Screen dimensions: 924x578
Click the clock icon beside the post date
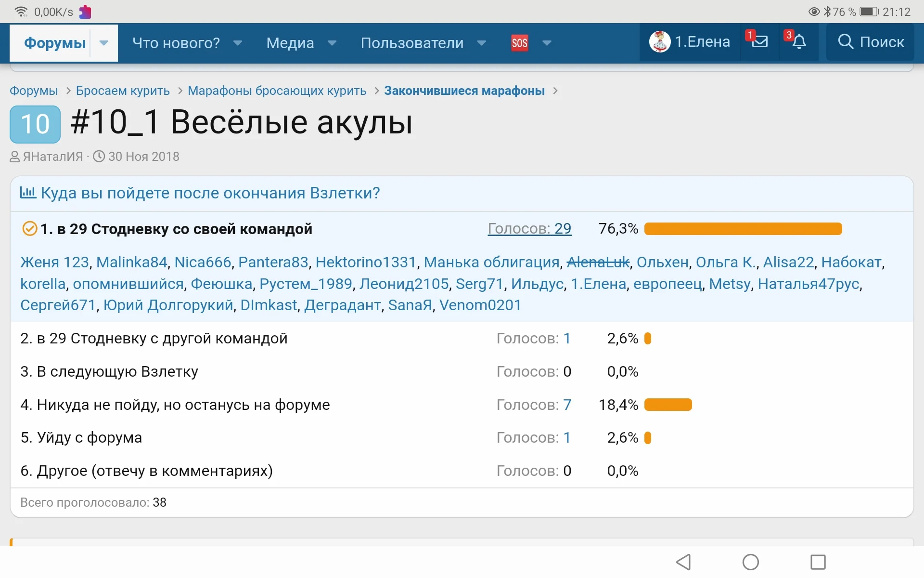coord(99,156)
